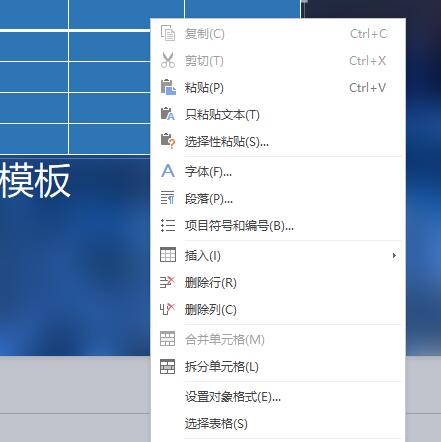This screenshot has height=442, width=441.
Task: Choose 合并单元格(M) menu entry
Action: pyautogui.click(x=278, y=340)
